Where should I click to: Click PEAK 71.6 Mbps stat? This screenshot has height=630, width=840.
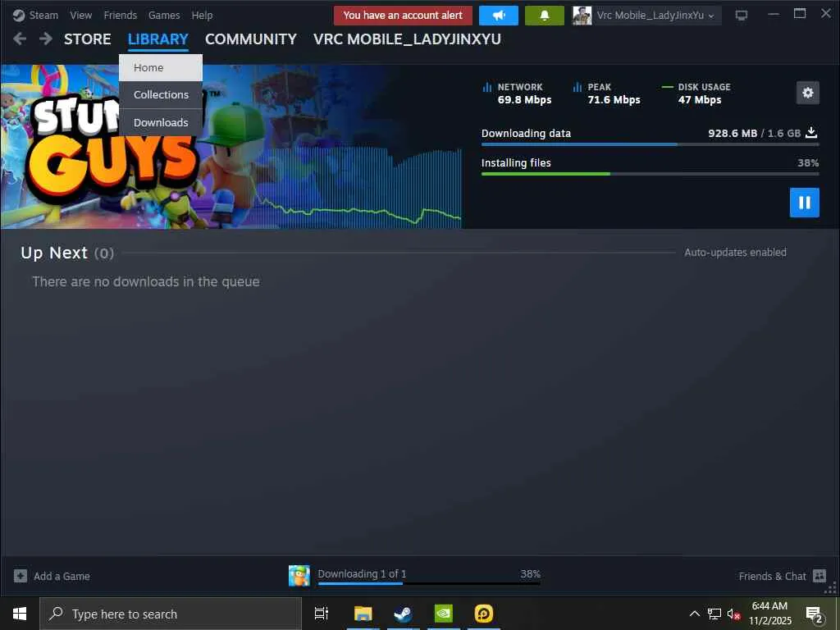pos(606,94)
